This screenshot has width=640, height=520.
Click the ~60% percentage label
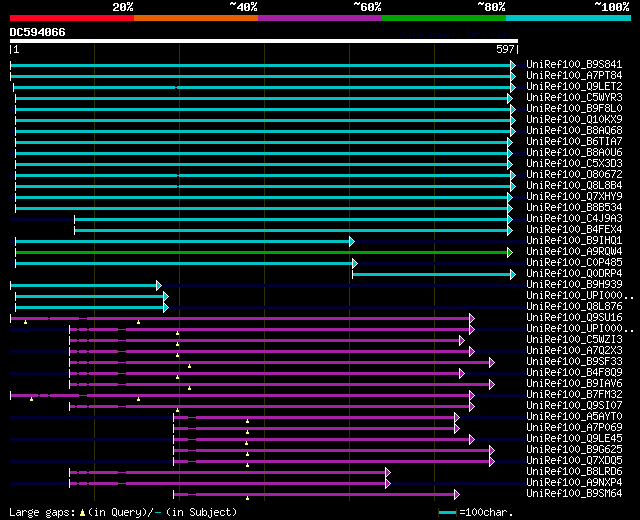367,7
